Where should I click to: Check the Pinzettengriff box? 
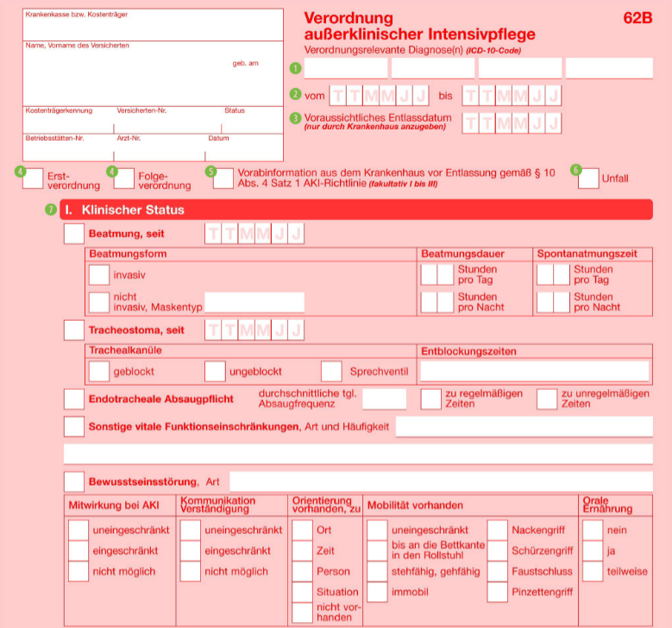tap(498, 592)
